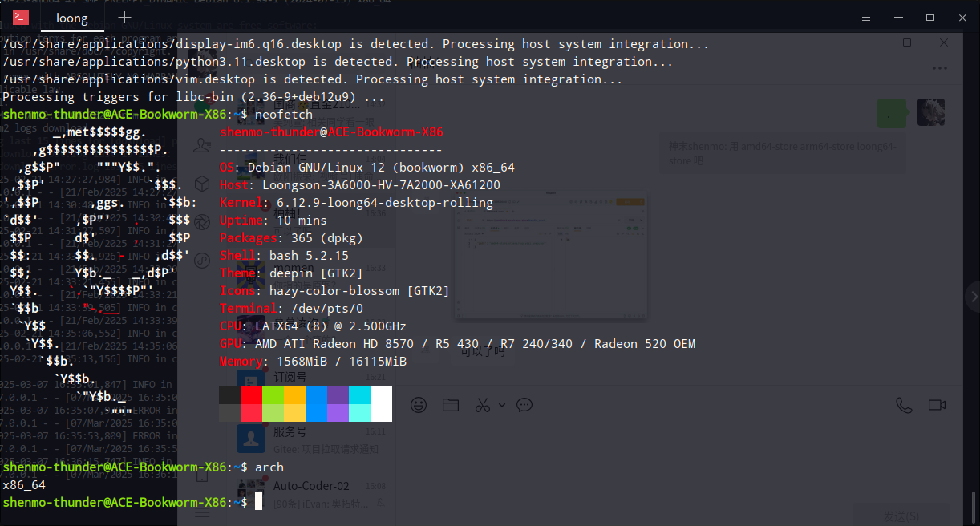Click the 'Terminal: /dev/pts/0' line
Image resolution: width=980 pixels, height=526 pixels.
point(292,309)
